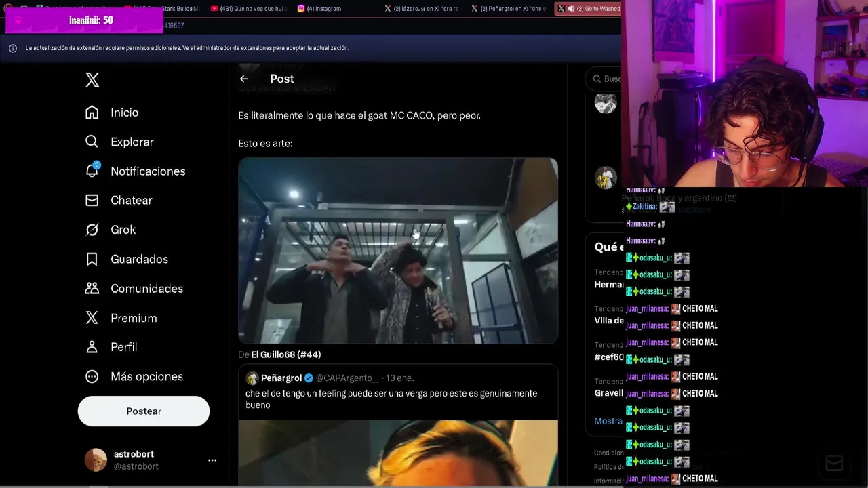This screenshot has height=488, width=868.
Task: Open the "13 ene." timestamp link
Action: point(400,378)
